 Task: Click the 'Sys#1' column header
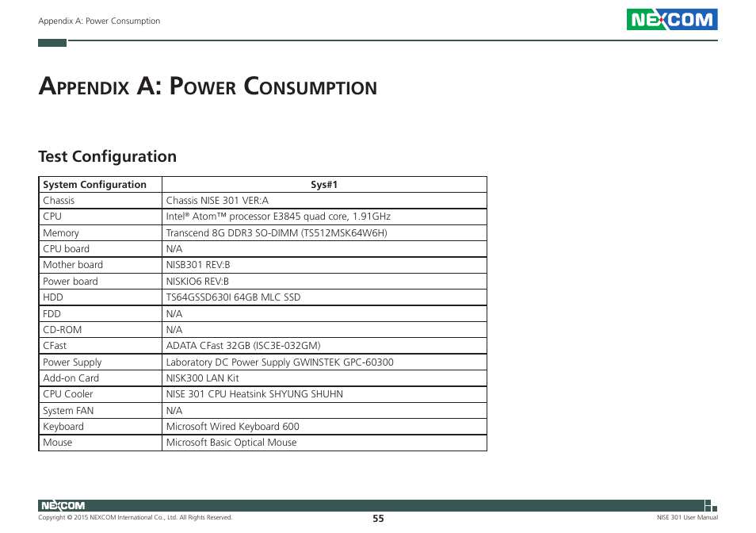tap(324, 184)
